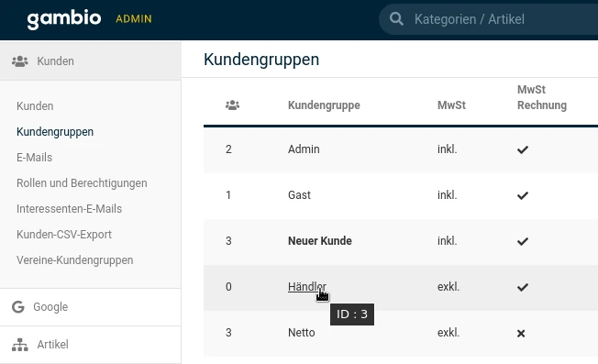Select the Neuer Kunde group row
The width and height of the screenshot is (598, 364).
point(401,241)
